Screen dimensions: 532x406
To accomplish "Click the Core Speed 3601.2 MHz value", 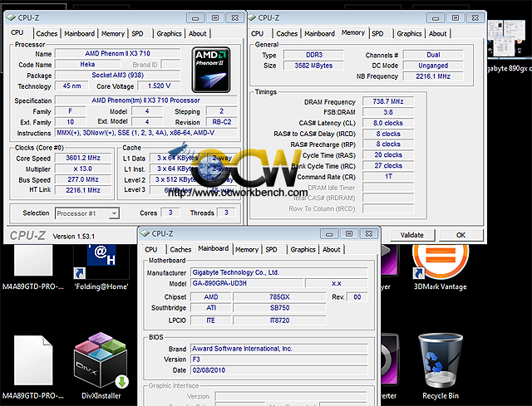I will 83,158.
